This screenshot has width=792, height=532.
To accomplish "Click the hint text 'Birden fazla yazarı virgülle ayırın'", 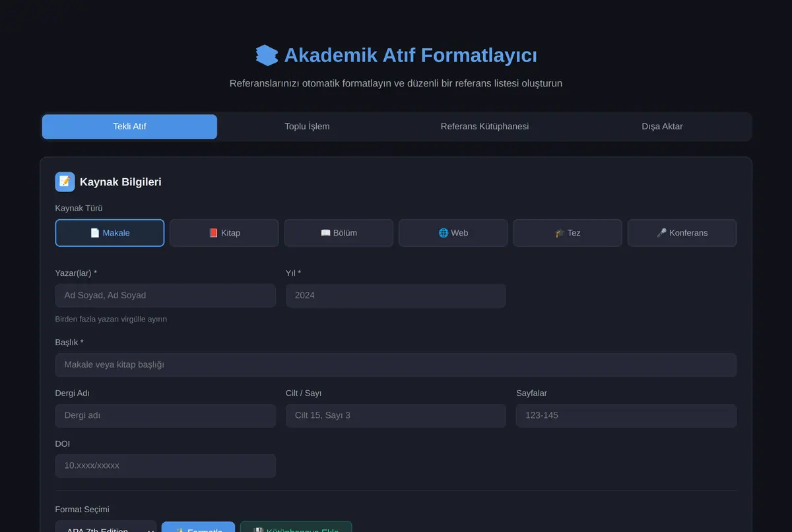I will [x=111, y=319].
